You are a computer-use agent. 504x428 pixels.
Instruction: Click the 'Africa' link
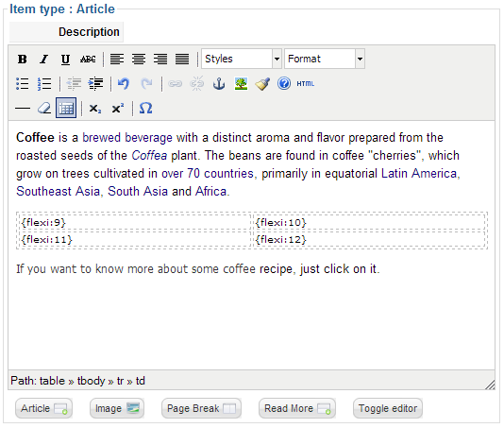(x=211, y=192)
